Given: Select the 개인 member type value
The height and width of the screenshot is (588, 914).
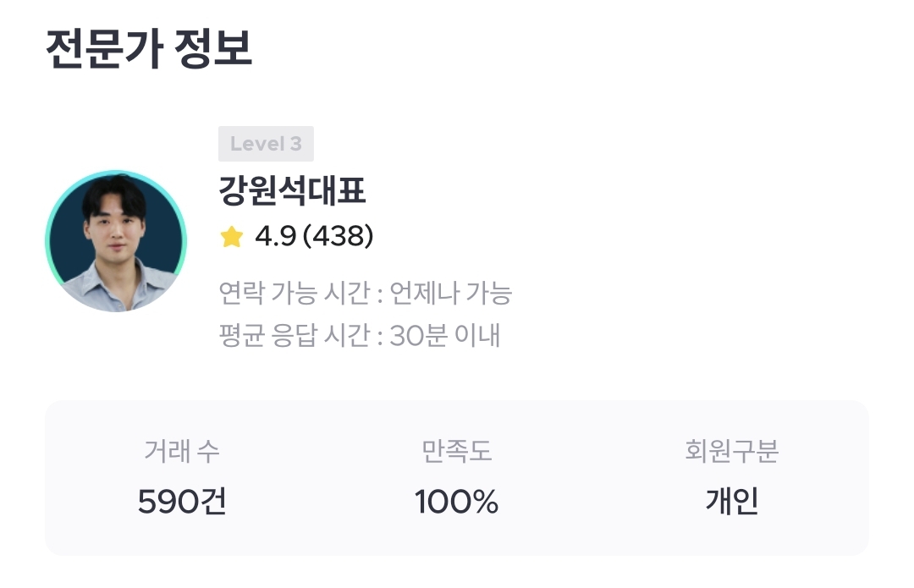Looking at the screenshot, I should (x=731, y=503).
